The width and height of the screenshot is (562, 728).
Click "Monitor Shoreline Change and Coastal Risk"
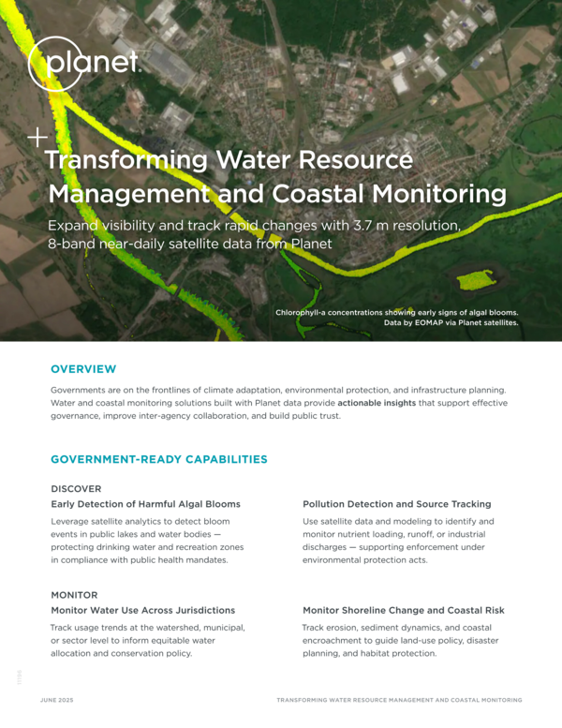tap(404, 611)
